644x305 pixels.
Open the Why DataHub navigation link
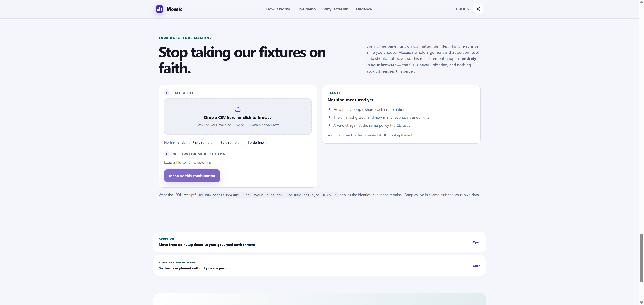point(336,9)
